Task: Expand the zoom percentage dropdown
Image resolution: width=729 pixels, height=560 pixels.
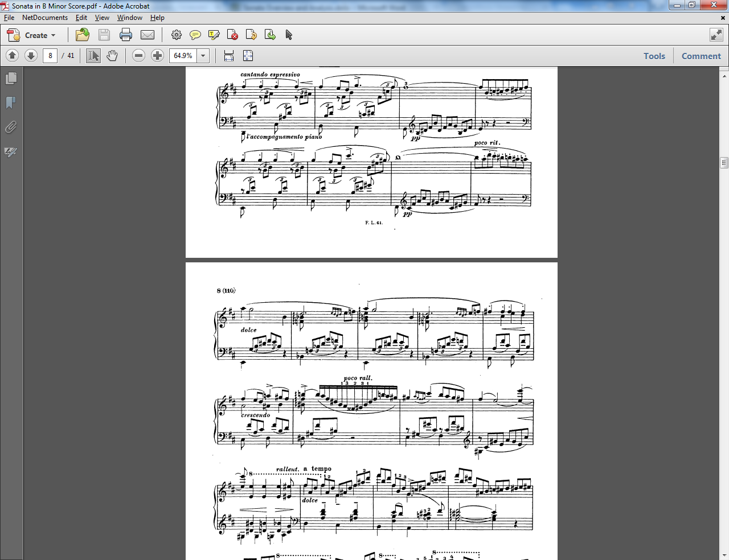Action: pyautogui.click(x=203, y=56)
